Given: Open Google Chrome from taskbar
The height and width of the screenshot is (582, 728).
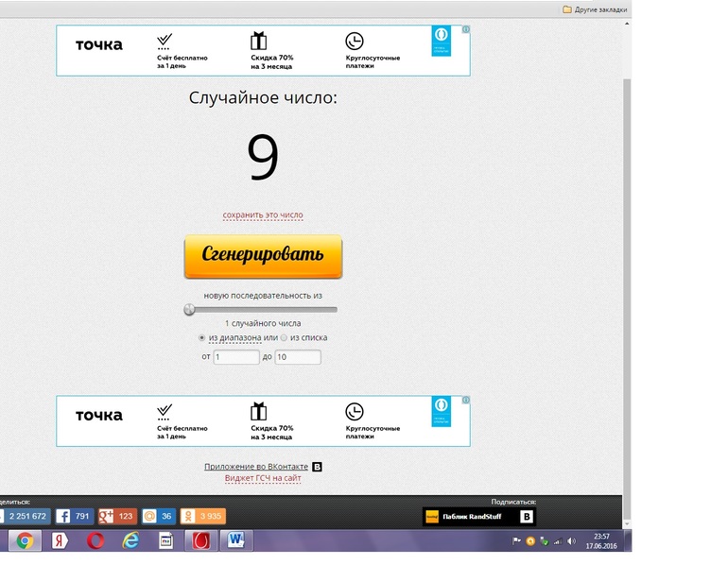Looking at the screenshot, I should (26, 541).
